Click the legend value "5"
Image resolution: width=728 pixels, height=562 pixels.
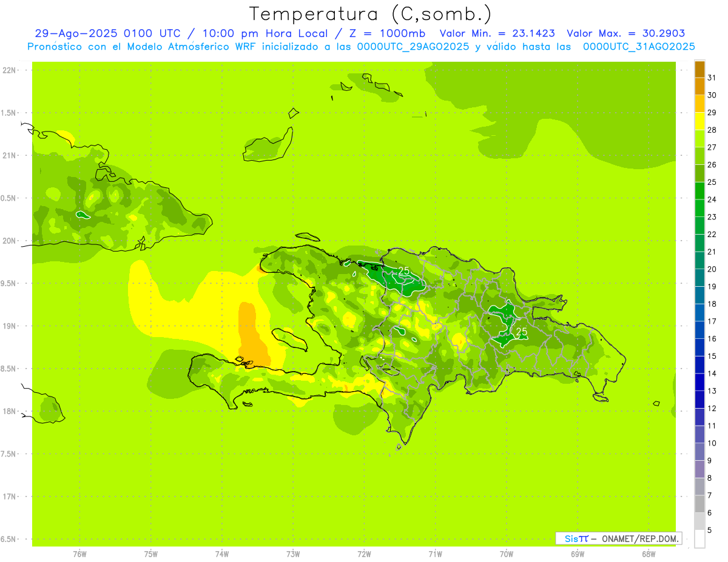[710, 530]
